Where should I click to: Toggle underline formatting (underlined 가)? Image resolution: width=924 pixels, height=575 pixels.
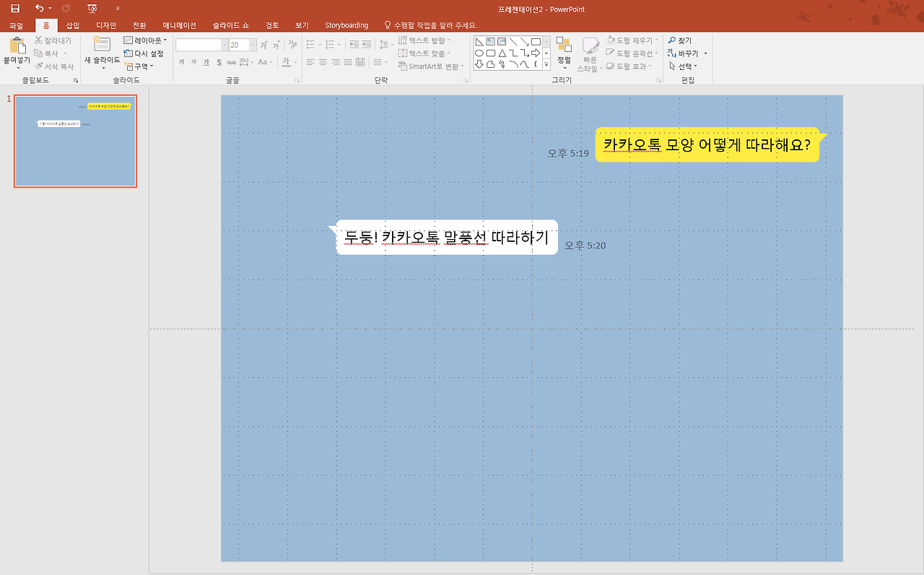click(206, 63)
